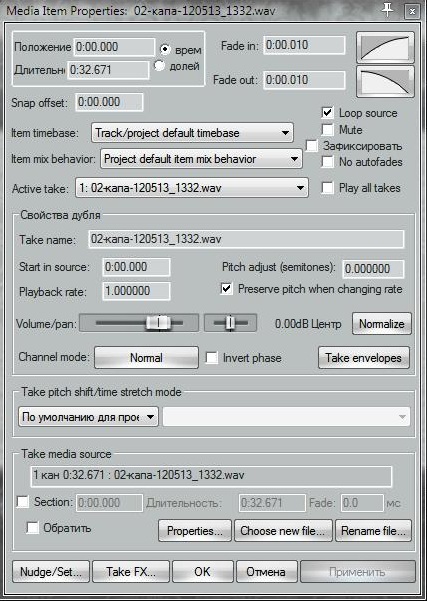Enable Invert phase checkbox

[x=212, y=358]
